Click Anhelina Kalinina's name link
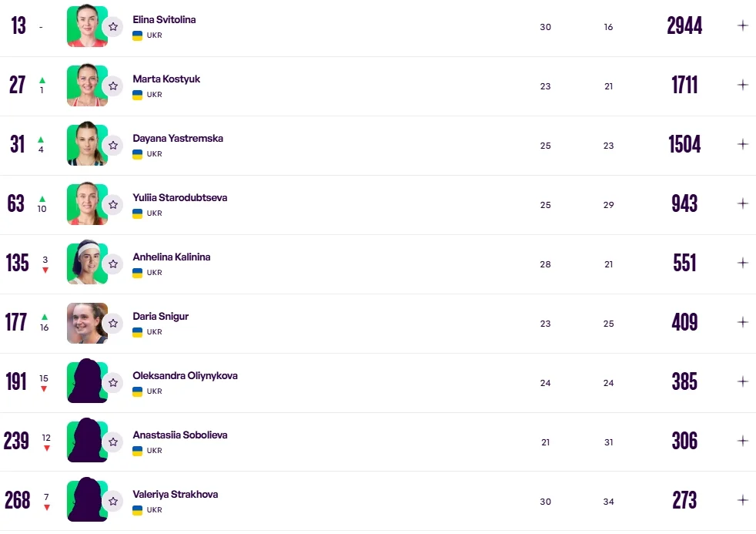 (x=171, y=257)
